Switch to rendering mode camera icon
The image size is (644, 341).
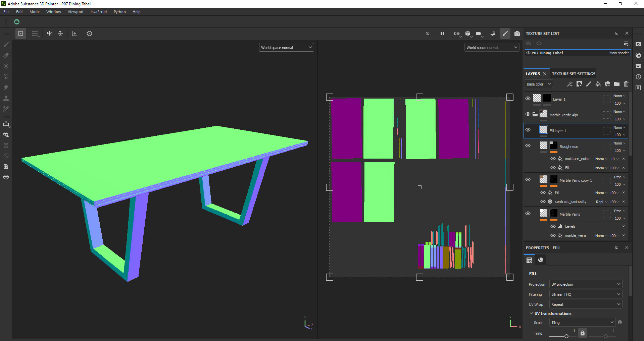(517, 34)
